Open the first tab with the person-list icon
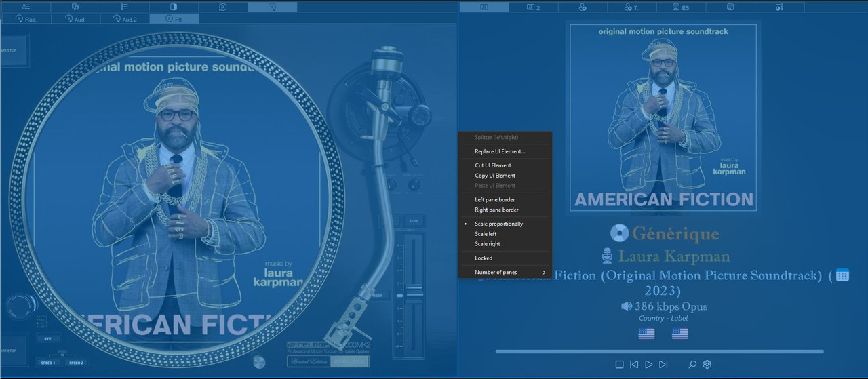The height and width of the screenshot is (379, 868). [25, 7]
